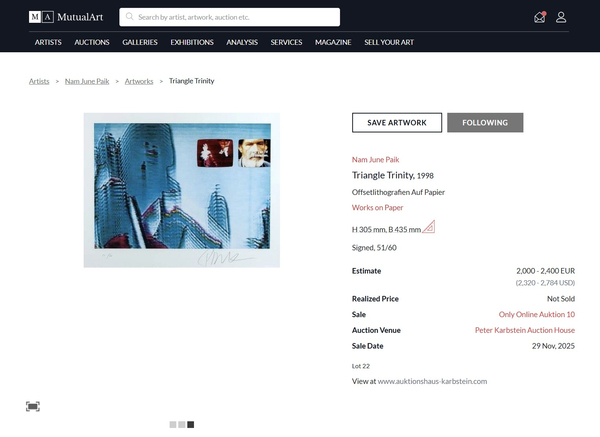Open the Auctions navigation menu

[x=92, y=43]
